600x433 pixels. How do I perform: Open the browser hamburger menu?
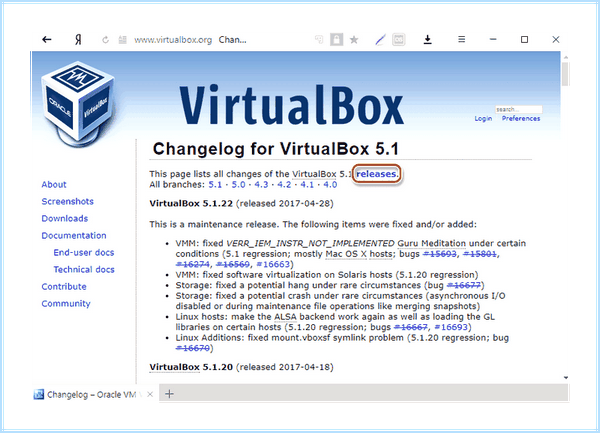coord(461,39)
